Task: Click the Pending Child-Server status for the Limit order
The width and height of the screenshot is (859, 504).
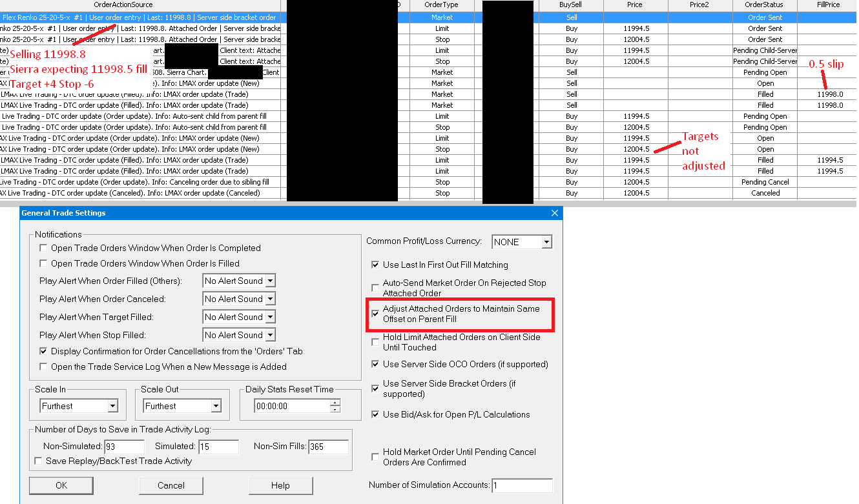Action: [x=765, y=50]
